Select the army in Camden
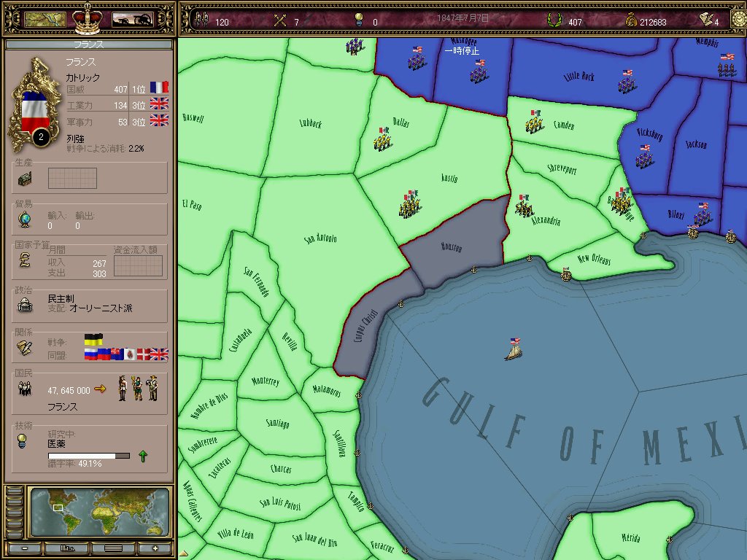747x560 pixels. [x=533, y=122]
